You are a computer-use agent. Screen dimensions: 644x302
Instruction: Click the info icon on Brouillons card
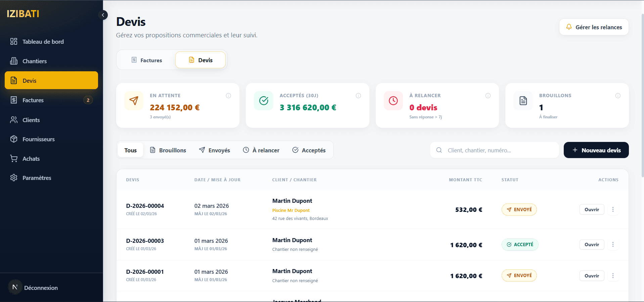617,96
